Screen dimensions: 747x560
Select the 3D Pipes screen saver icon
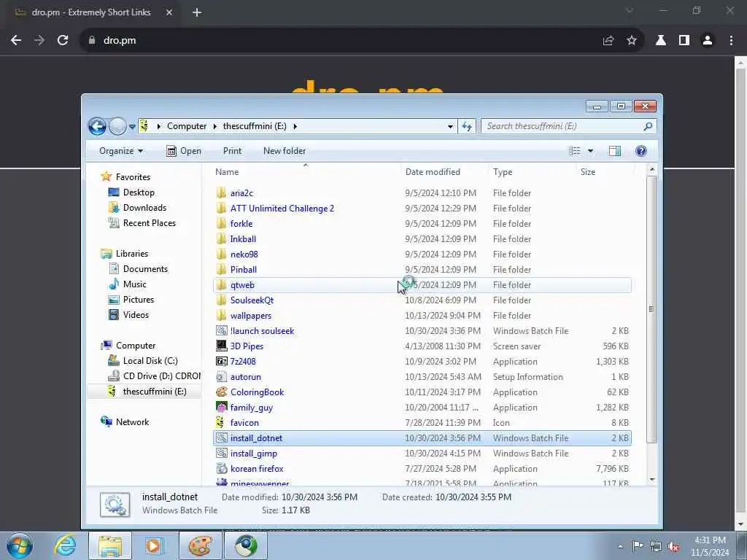(x=221, y=346)
